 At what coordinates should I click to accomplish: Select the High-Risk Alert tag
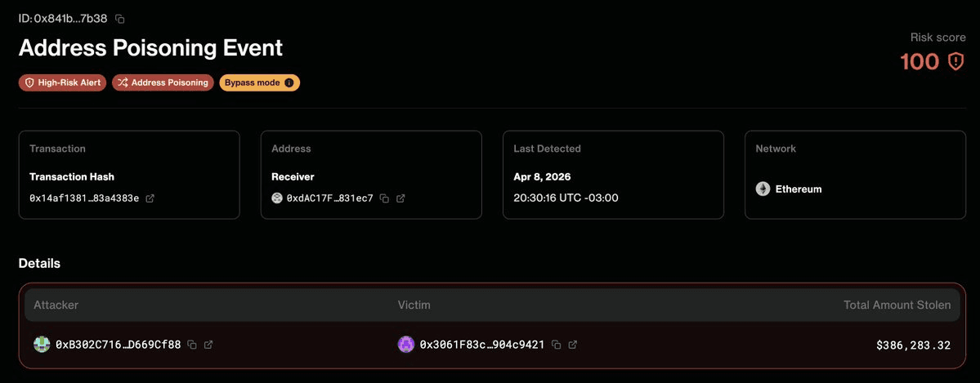click(x=62, y=82)
